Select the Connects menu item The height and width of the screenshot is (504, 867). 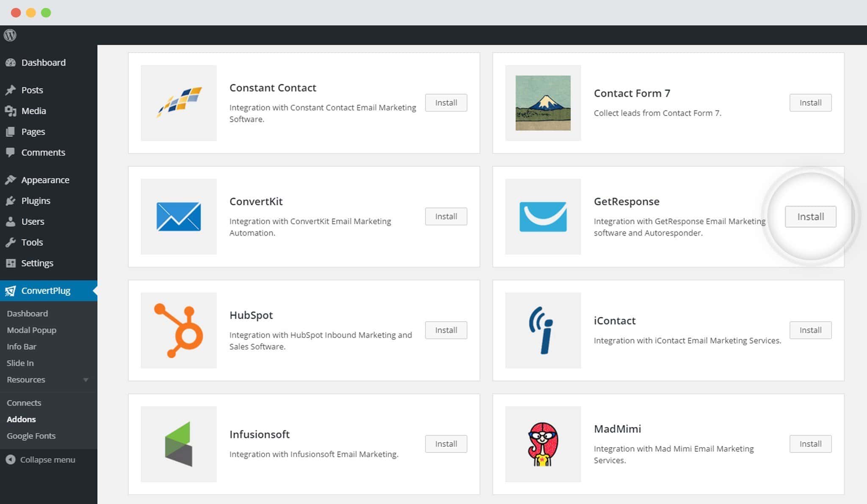[x=23, y=402]
